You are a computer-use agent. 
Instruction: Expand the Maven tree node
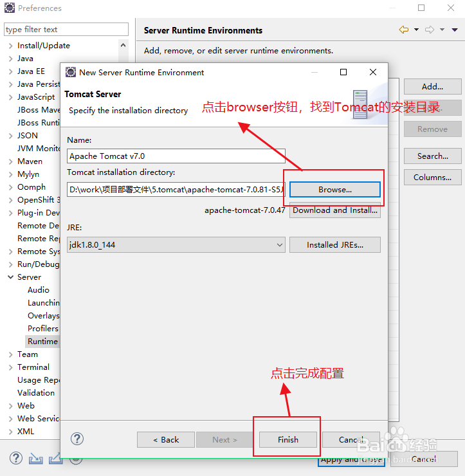pos(11,161)
